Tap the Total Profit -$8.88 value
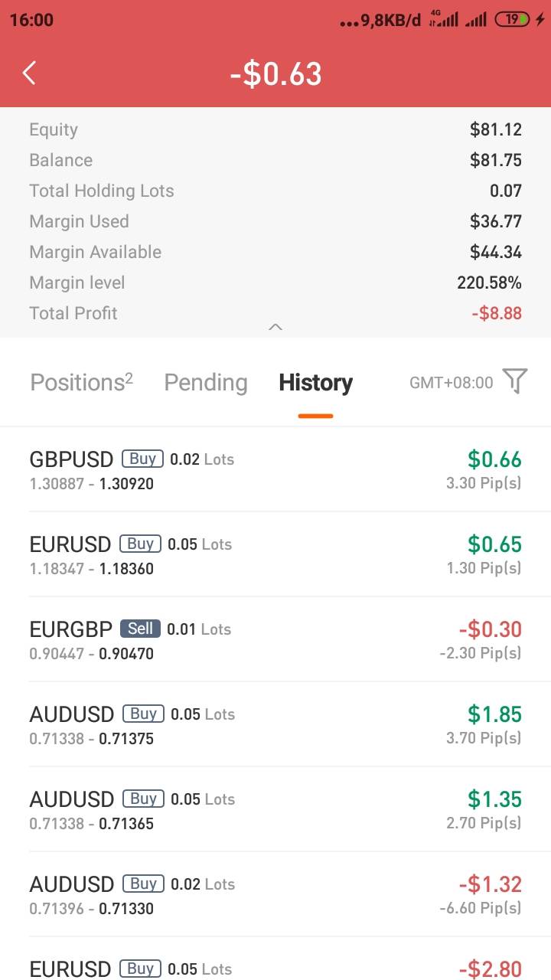 496,313
